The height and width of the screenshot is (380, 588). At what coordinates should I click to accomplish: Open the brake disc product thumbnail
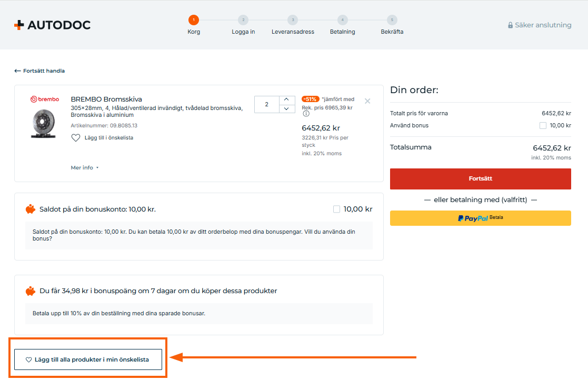tap(44, 124)
